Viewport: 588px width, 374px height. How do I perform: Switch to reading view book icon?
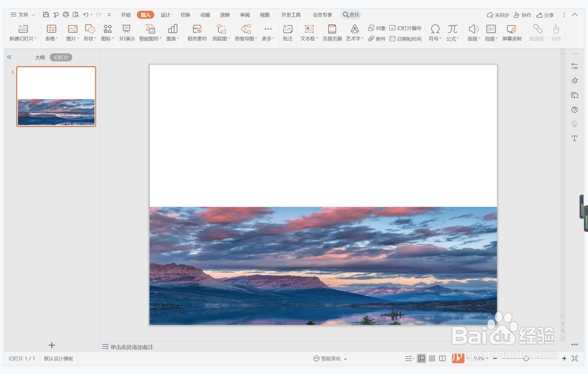tap(442, 358)
